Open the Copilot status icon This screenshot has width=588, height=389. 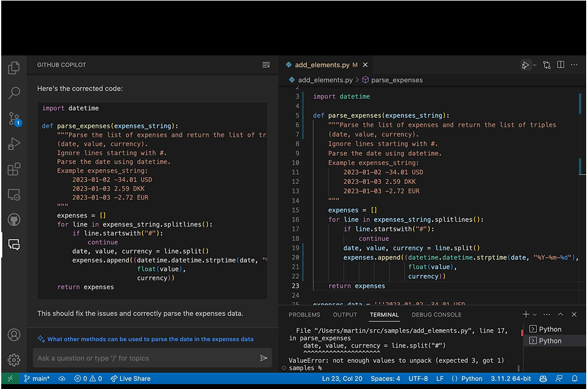click(543, 379)
